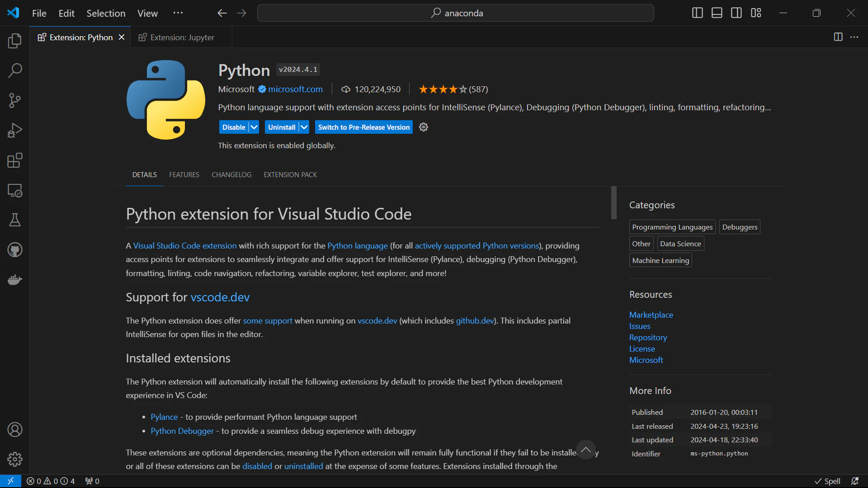
Task: Open the microsoft.com publisher link
Action: 295,89
